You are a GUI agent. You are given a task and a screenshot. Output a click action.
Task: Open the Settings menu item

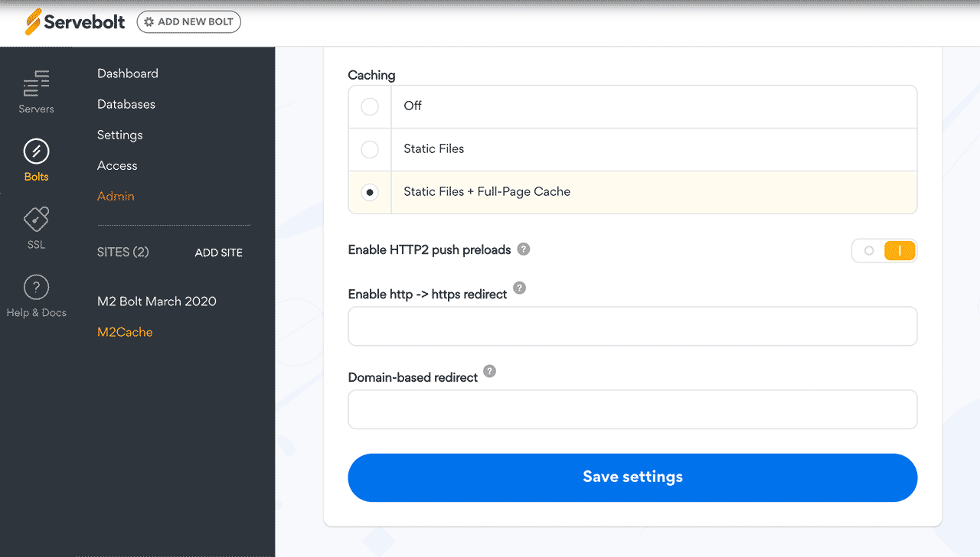click(x=120, y=135)
